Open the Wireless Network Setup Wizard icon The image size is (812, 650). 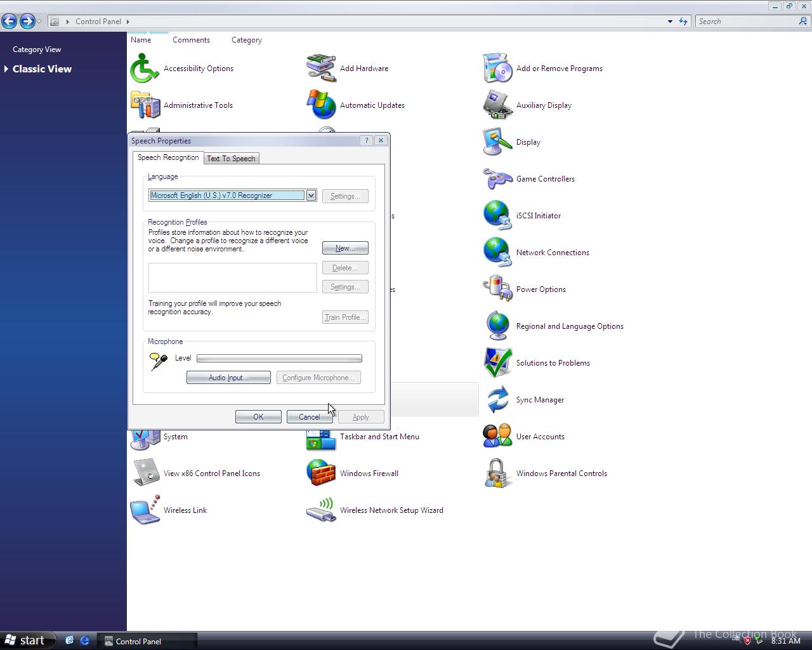[321, 510]
